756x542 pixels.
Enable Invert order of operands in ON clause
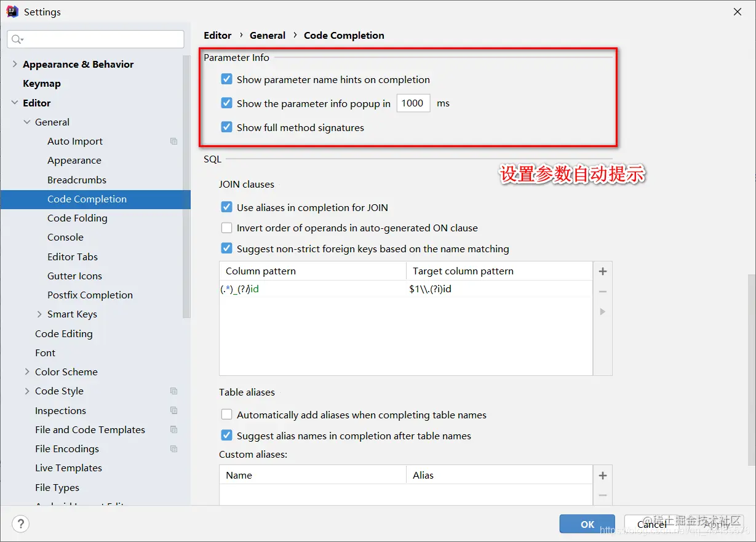[x=227, y=228]
